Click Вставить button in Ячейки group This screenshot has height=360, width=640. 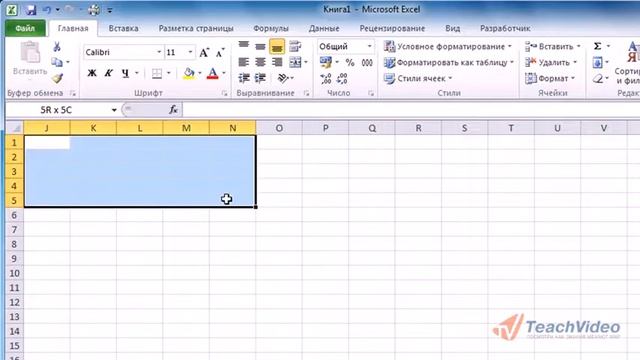pos(553,47)
